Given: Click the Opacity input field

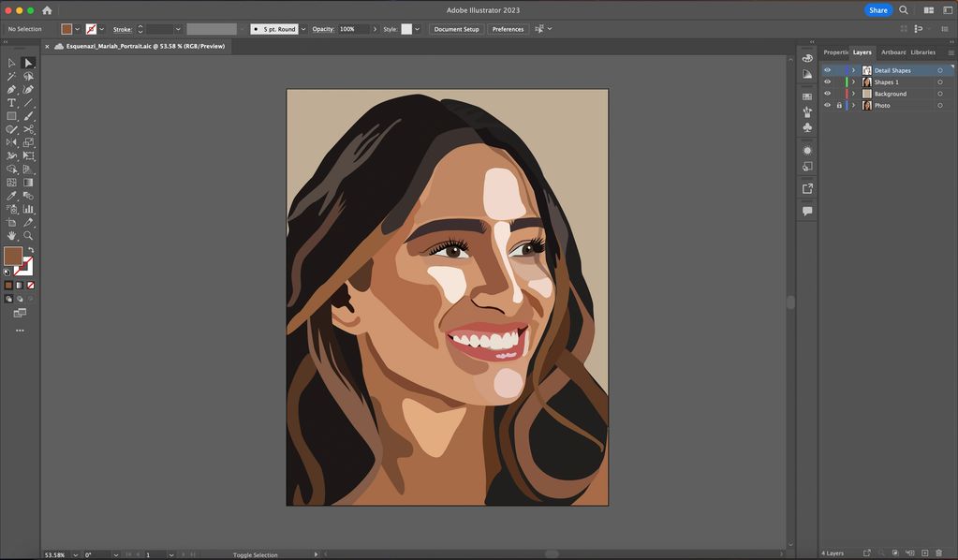Looking at the screenshot, I should pos(349,29).
